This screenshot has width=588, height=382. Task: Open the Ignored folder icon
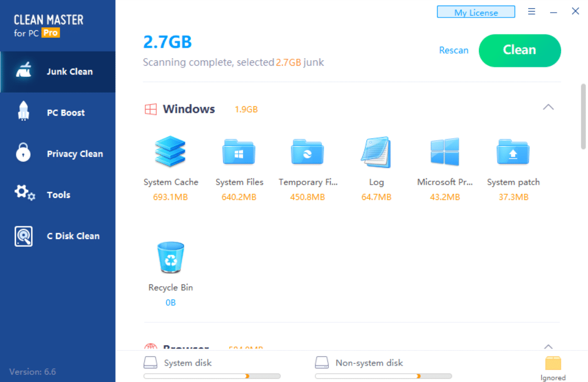(553, 363)
